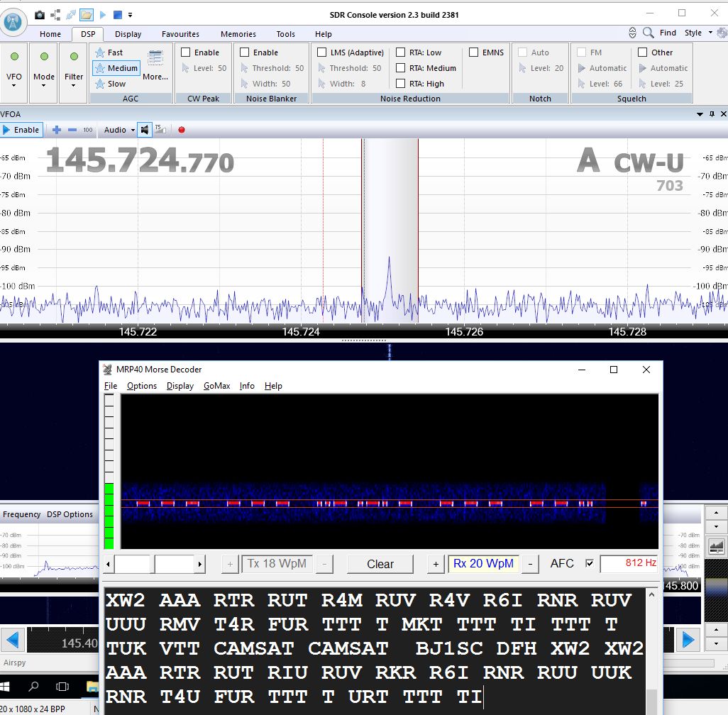Select Medium AGC speed
Image resolution: width=728 pixels, height=715 pixels.
(x=116, y=68)
